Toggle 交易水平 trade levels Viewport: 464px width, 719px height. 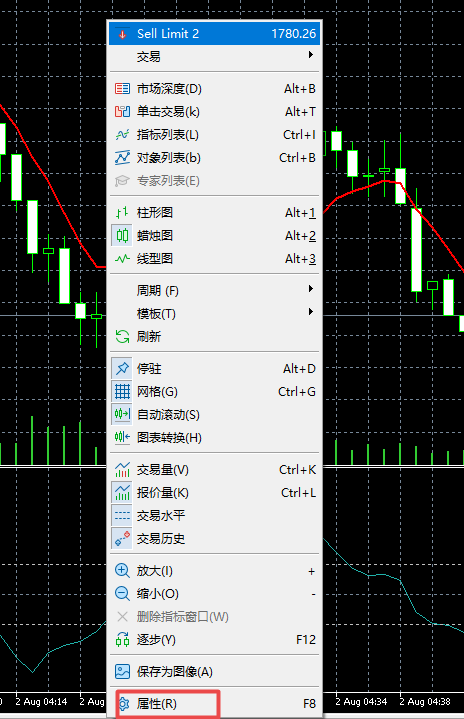click(215, 515)
